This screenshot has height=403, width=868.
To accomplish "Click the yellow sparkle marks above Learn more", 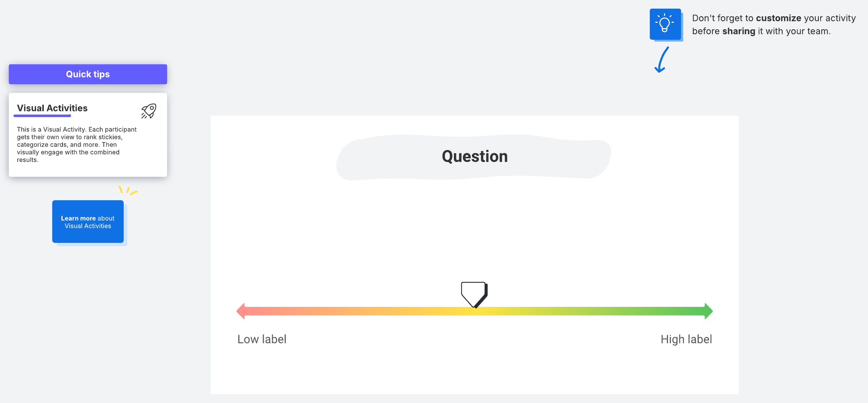I will point(128,190).
